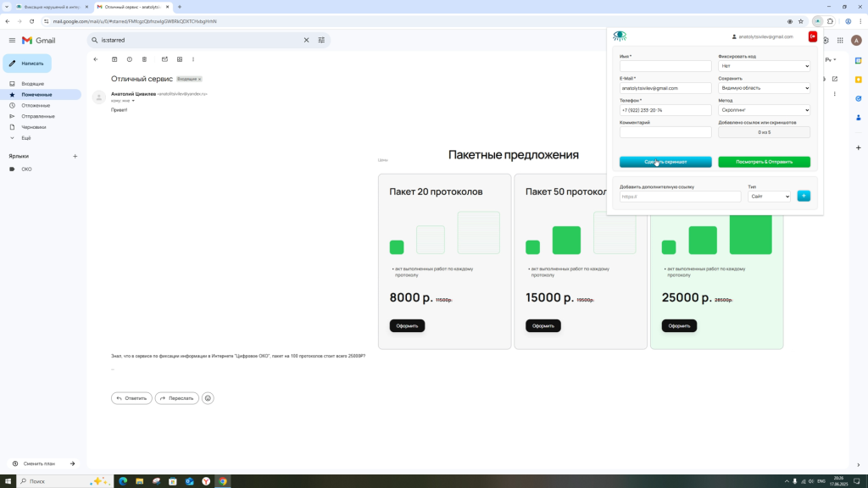Screen dimensions: 868x488
Task: Open Yandex Browser from the taskbar
Action: coord(206,481)
